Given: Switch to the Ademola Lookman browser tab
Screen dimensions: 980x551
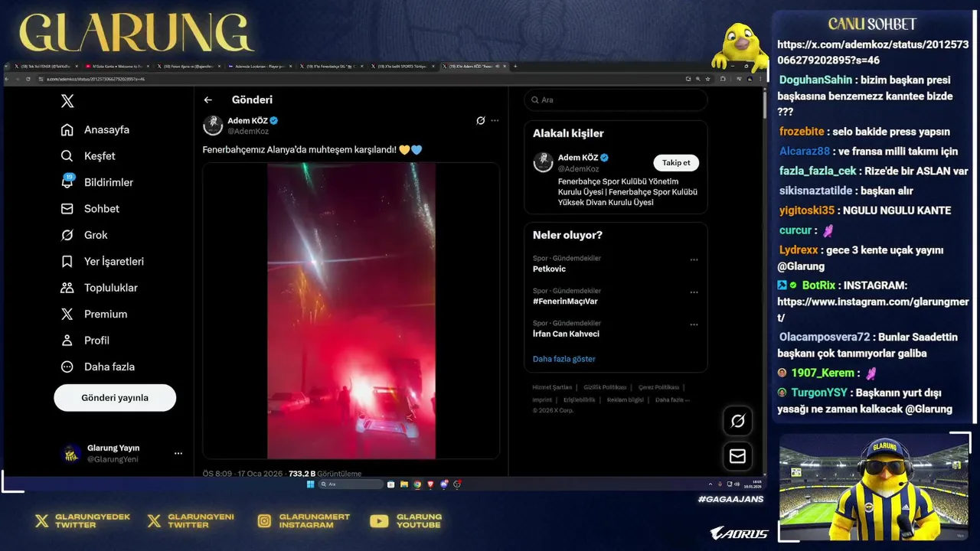Looking at the screenshot, I should (259, 67).
